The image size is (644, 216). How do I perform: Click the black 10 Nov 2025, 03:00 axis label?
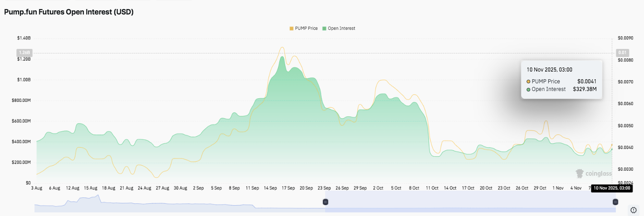point(611,188)
